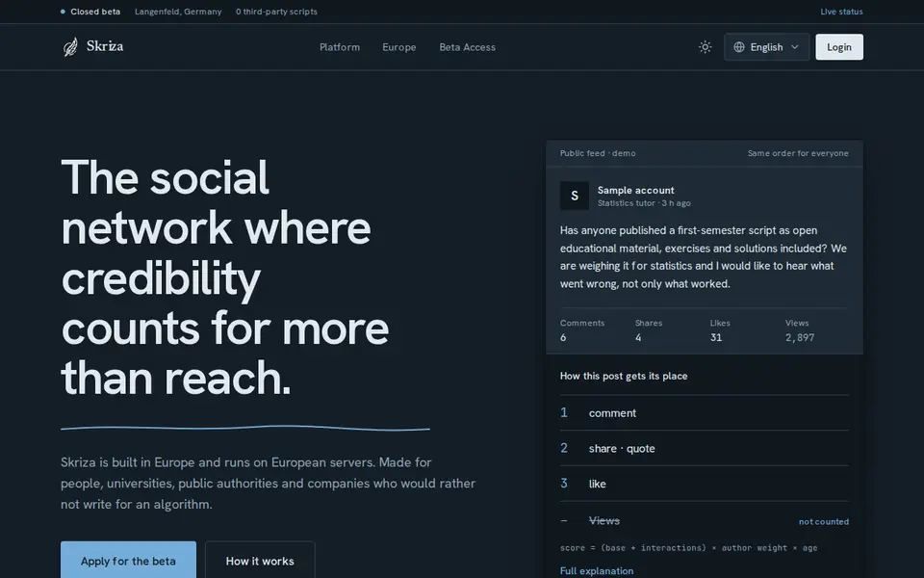Click the Views count 2,897
924x578 pixels.
pyautogui.click(x=800, y=337)
